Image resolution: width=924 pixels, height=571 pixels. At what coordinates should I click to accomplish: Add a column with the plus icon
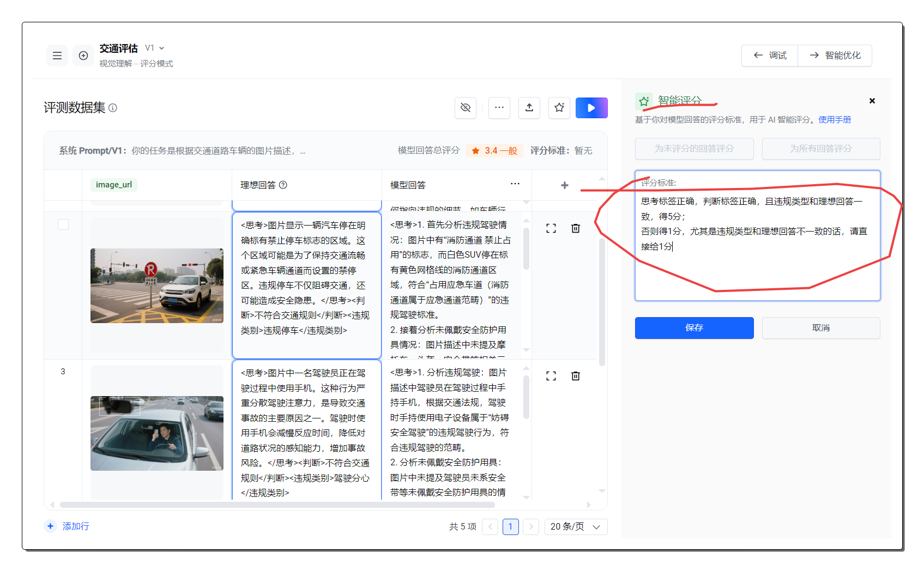point(565,185)
